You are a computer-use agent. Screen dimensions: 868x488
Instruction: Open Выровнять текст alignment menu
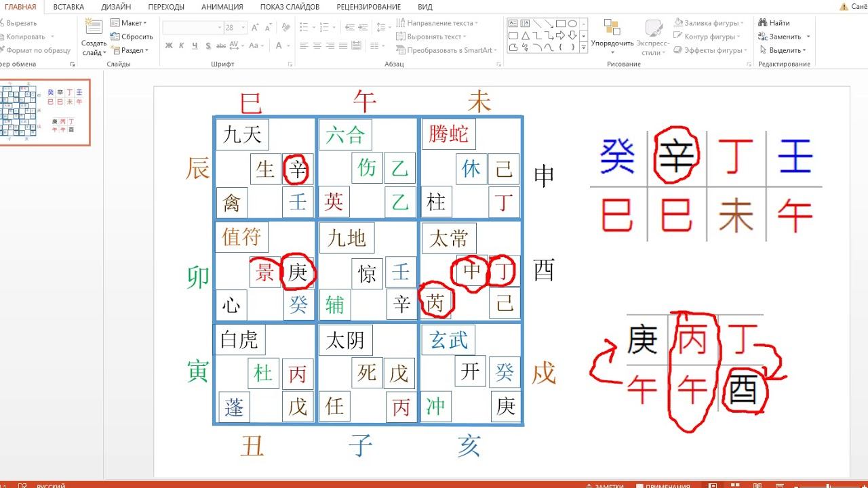tap(431, 37)
